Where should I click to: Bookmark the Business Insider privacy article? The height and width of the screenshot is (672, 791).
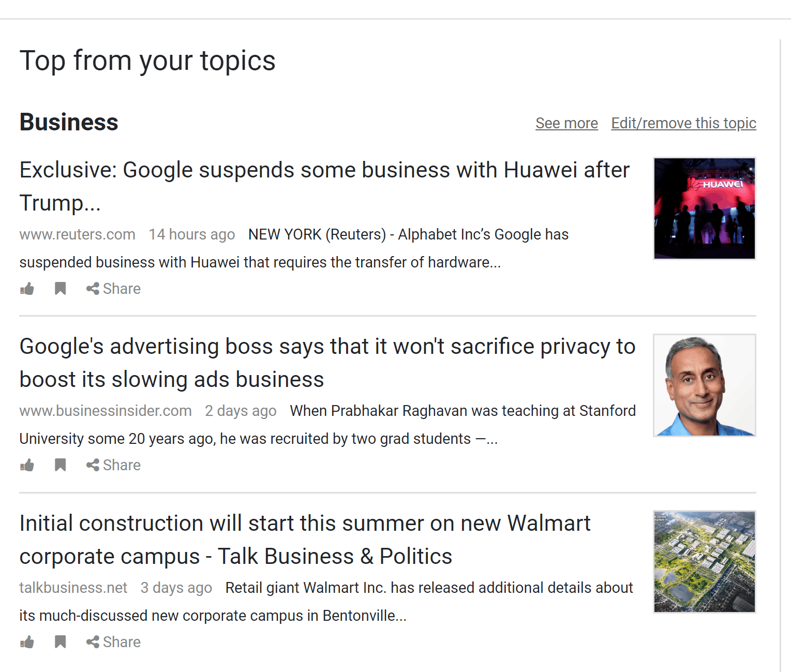click(x=61, y=465)
